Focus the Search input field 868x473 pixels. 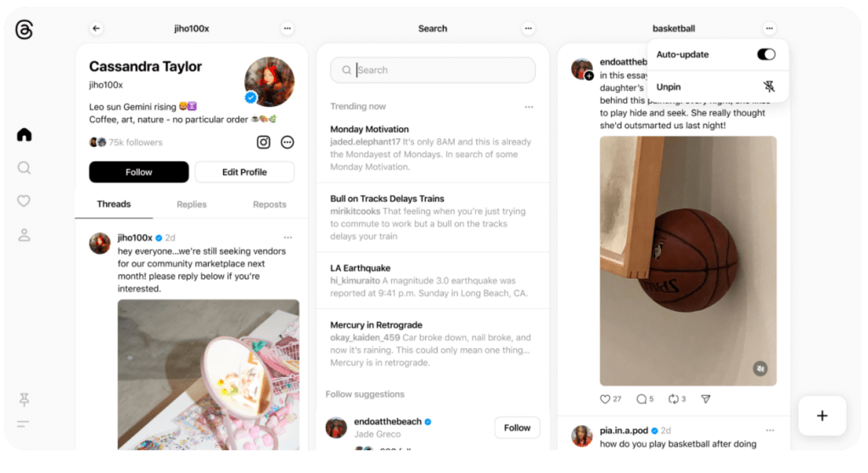tap(433, 70)
